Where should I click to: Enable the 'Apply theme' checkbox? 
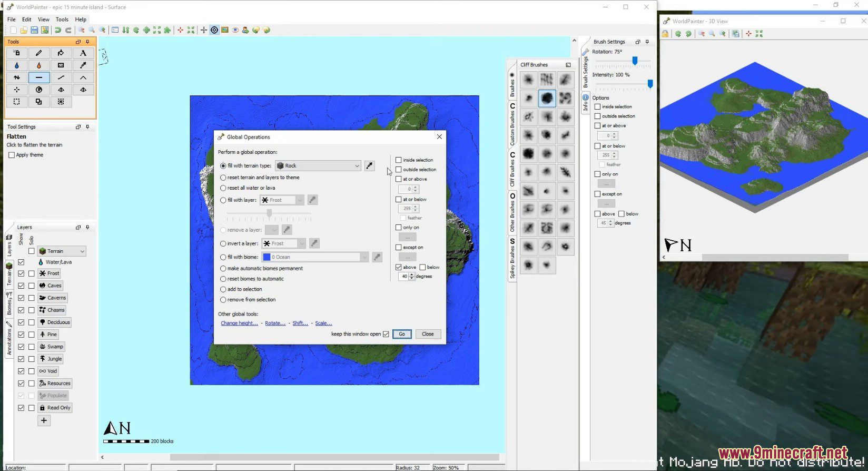pos(12,155)
